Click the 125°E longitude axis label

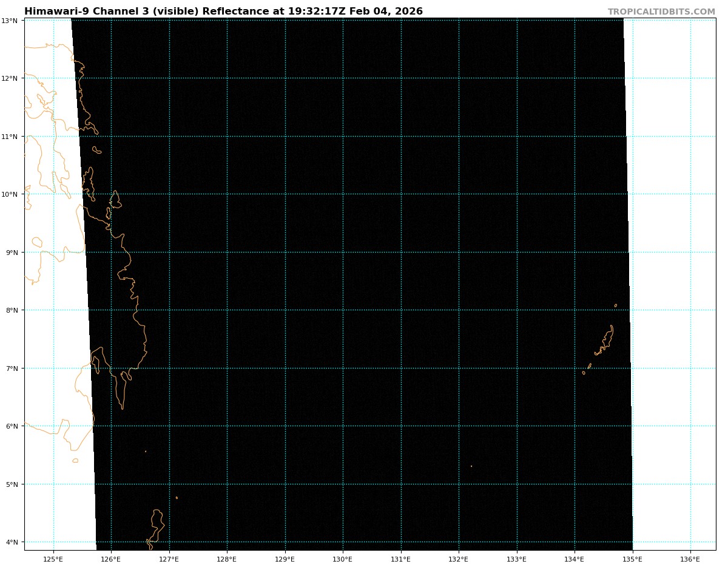pyautogui.click(x=53, y=559)
